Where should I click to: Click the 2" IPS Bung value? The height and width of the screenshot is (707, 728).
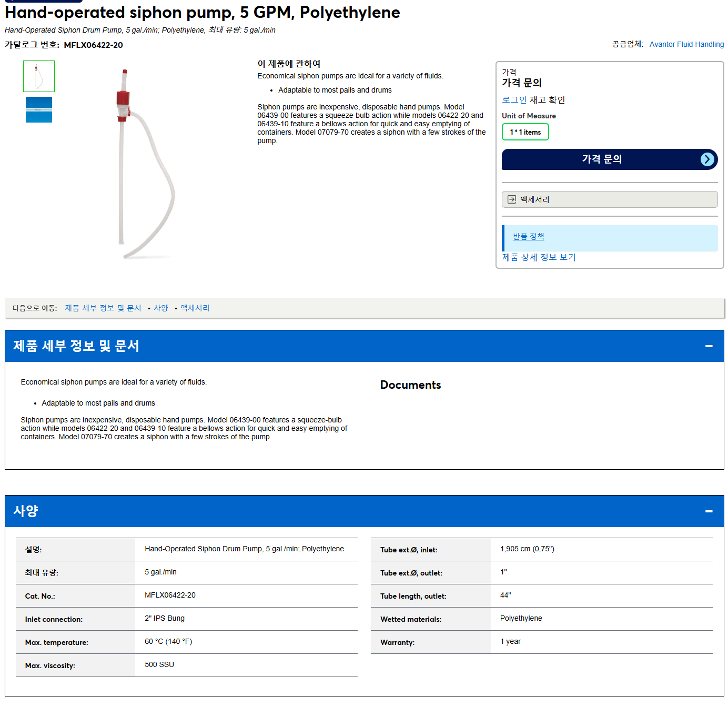tap(165, 619)
